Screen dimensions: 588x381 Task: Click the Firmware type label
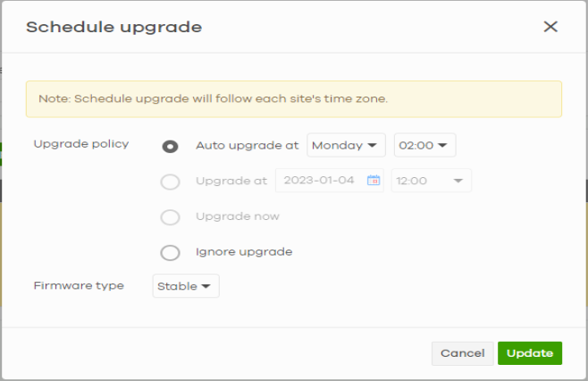tap(79, 285)
